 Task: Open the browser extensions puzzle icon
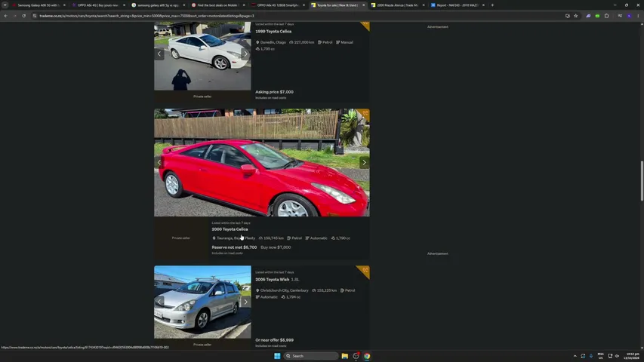click(606, 16)
